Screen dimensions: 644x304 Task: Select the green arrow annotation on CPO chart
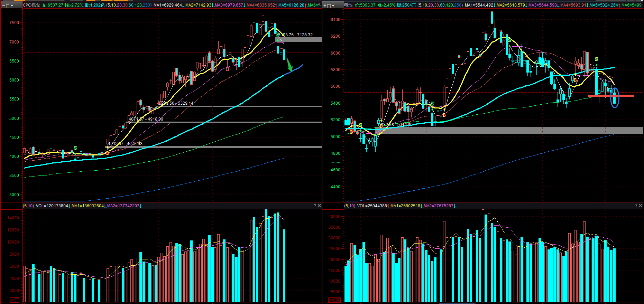tap(289, 65)
